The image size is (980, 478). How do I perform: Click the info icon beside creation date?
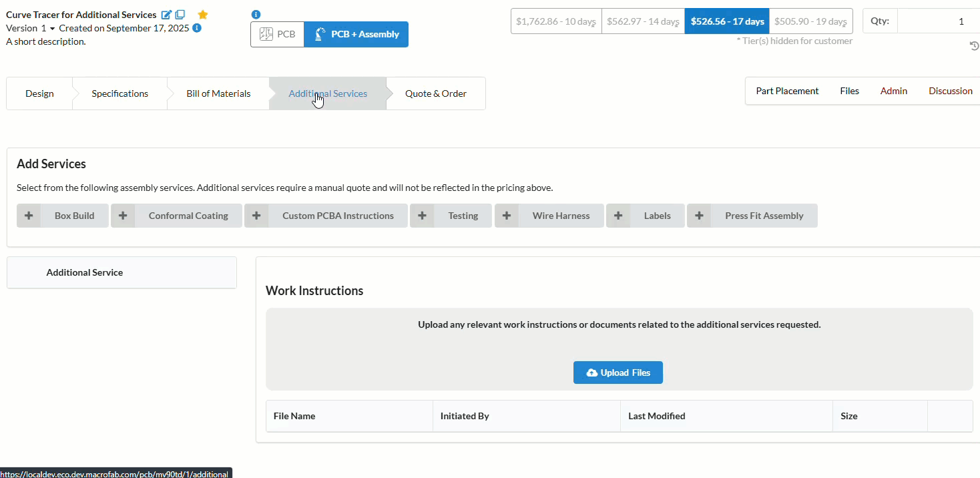(197, 28)
